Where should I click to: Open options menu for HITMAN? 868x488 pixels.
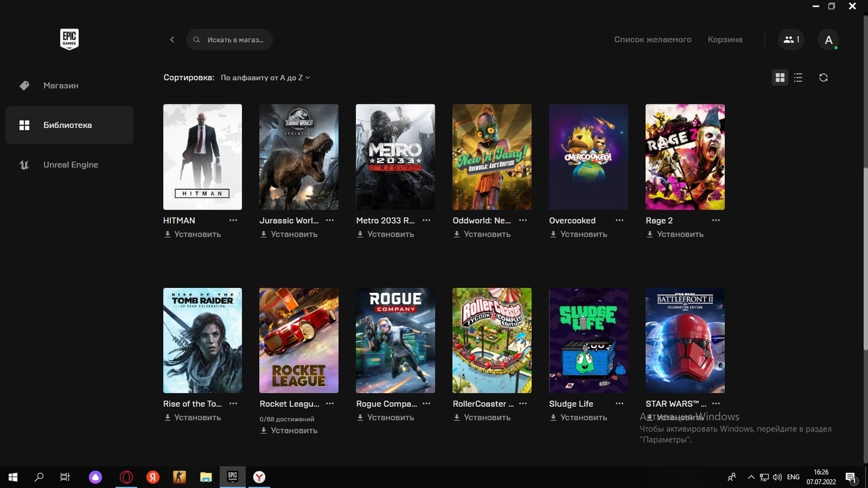[233, 220]
